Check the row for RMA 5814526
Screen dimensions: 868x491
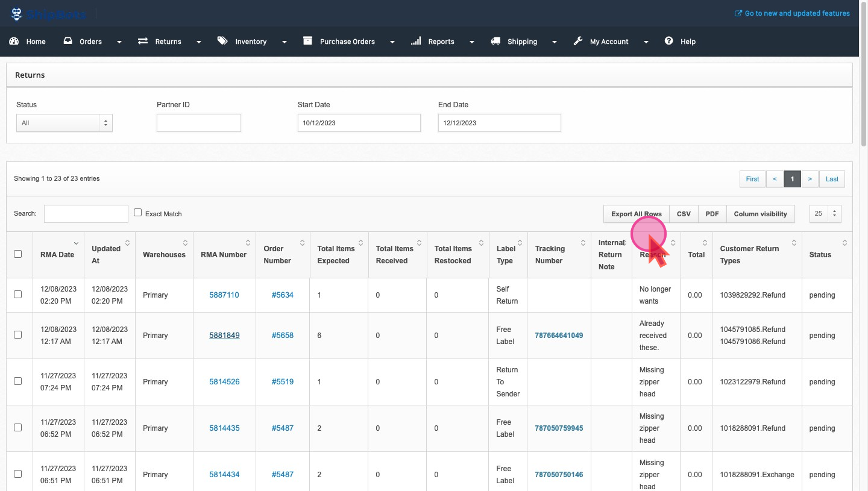(x=18, y=381)
